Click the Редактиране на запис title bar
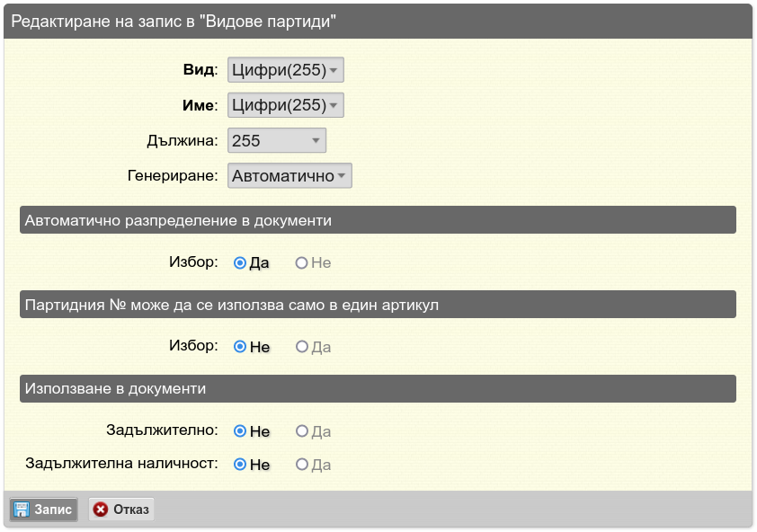Image resolution: width=757 pixels, height=532 pixels. pos(378,22)
